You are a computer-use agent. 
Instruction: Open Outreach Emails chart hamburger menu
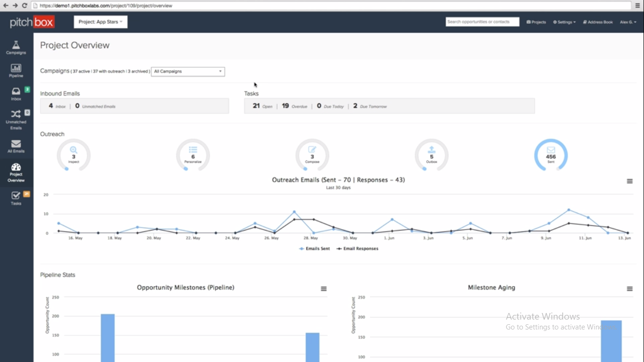[x=629, y=181]
